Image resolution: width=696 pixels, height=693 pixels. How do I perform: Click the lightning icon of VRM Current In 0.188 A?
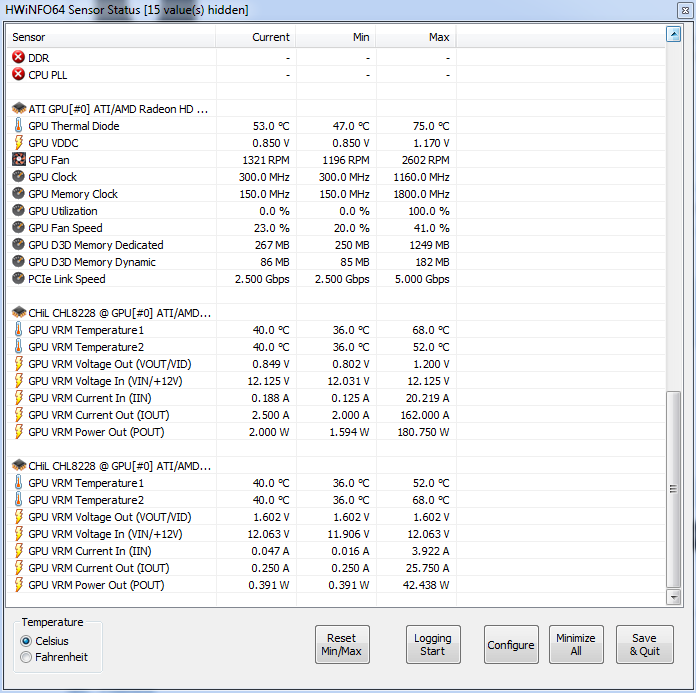(x=18, y=397)
